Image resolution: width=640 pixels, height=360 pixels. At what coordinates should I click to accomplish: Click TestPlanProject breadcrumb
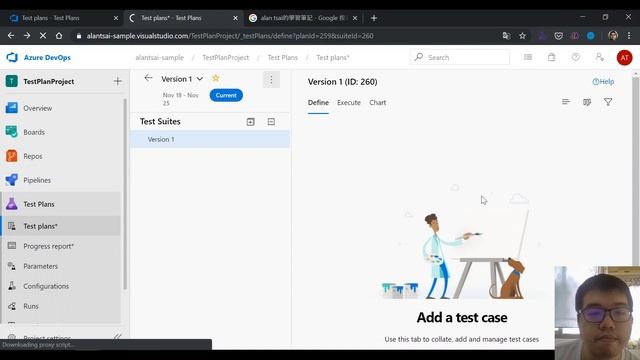[x=226, y=58]
